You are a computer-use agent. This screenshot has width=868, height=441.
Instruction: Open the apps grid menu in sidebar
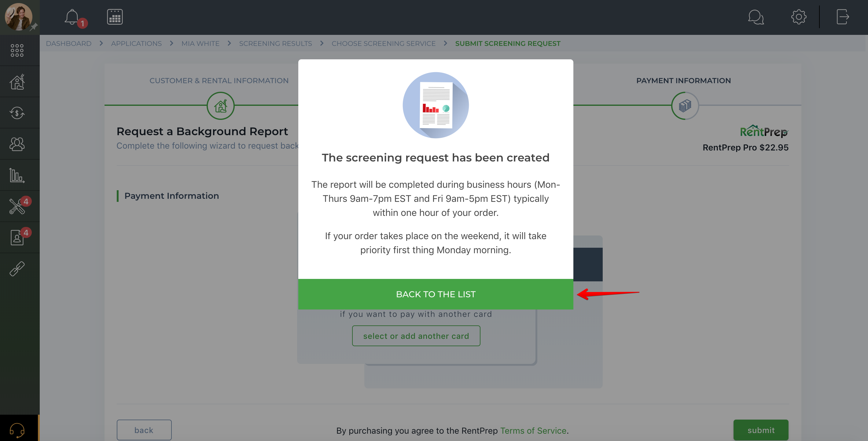click(x=17, y=50)
